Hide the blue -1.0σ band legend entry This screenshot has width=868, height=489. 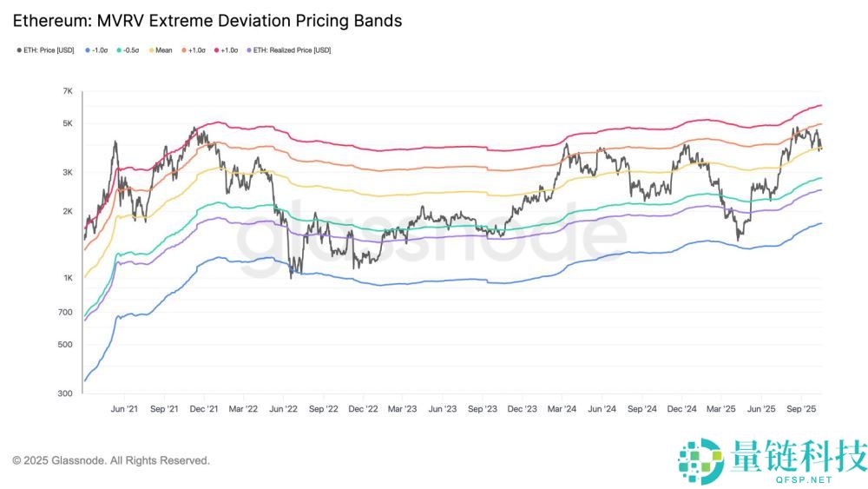coord(100,50)
